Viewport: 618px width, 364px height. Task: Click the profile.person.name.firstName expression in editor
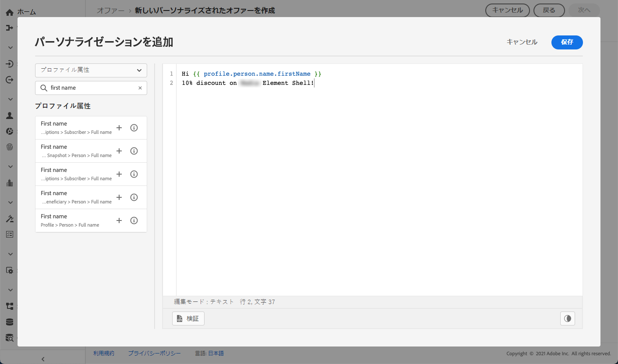(x=257, y=74)
